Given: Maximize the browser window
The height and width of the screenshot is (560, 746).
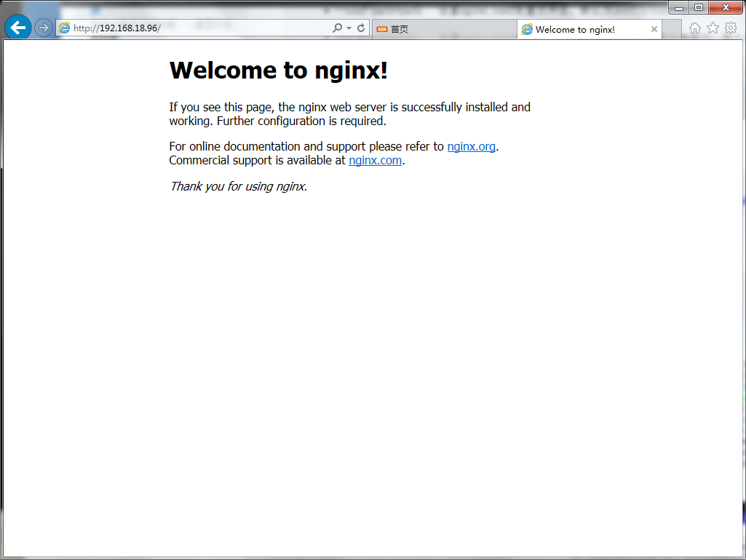Looking at the screenshot, I should (x=699, y=7).
